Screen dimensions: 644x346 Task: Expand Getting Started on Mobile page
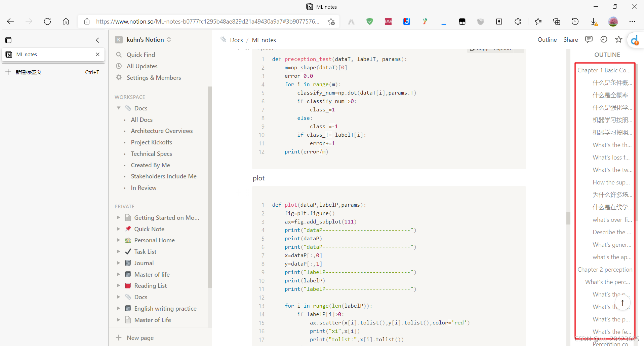[x=118, y=217]
